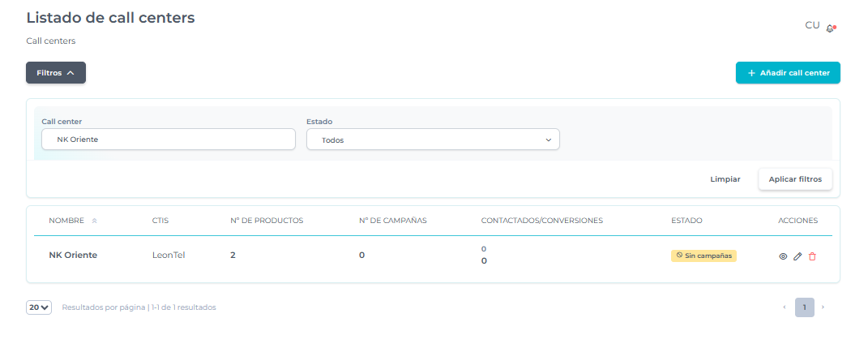The height and width of the screenshot is (348, 868).
Task: Go to next results page arrow
Action: 823,307
